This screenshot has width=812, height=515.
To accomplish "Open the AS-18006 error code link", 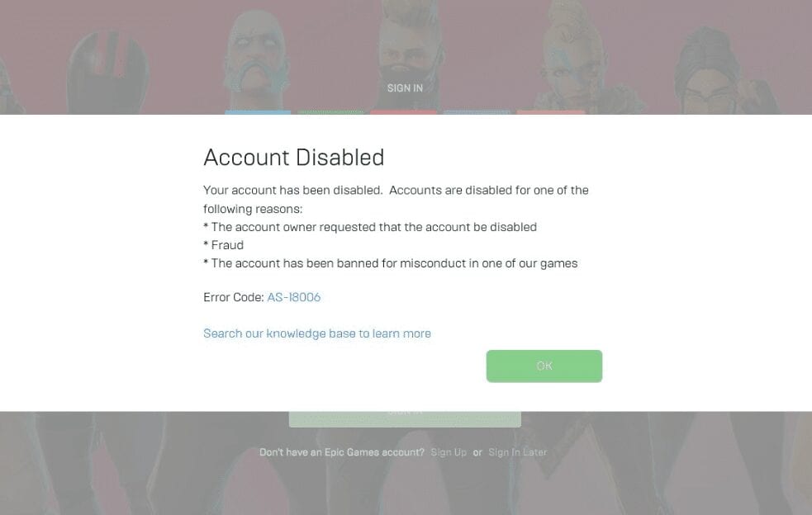I will [x=293, y=297].
